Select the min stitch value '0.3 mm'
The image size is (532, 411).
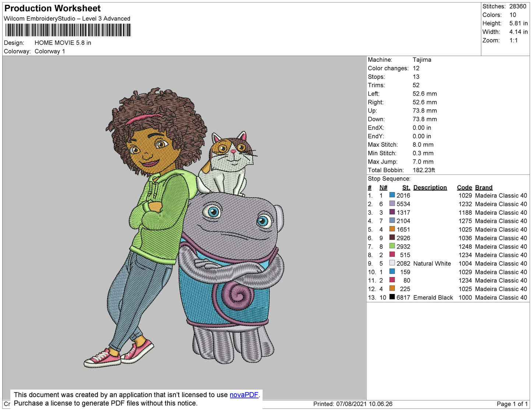pos(423,153)
